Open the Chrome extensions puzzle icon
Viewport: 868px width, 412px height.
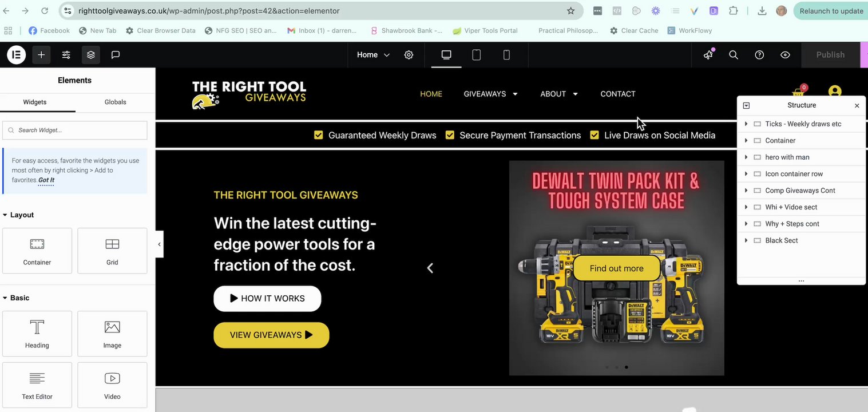coord(734,11)
